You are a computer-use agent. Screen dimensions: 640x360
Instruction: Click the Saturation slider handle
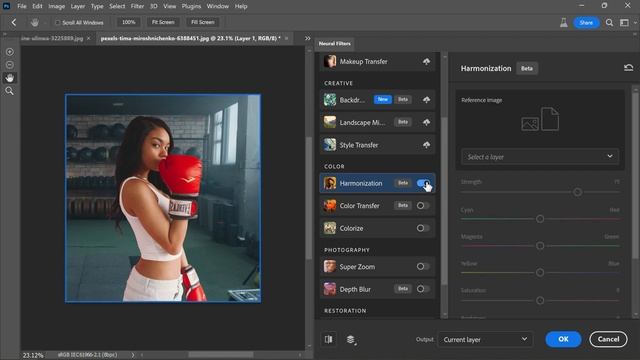[x=540, y=300]
